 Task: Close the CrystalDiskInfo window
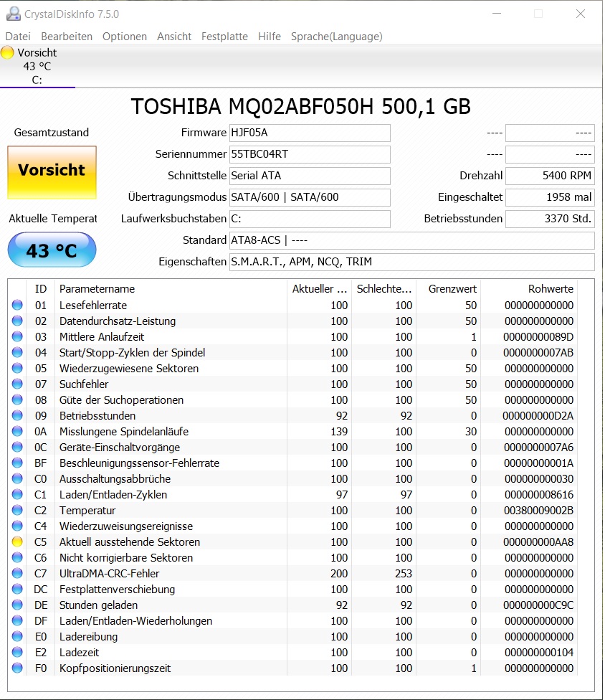point(581,14)
